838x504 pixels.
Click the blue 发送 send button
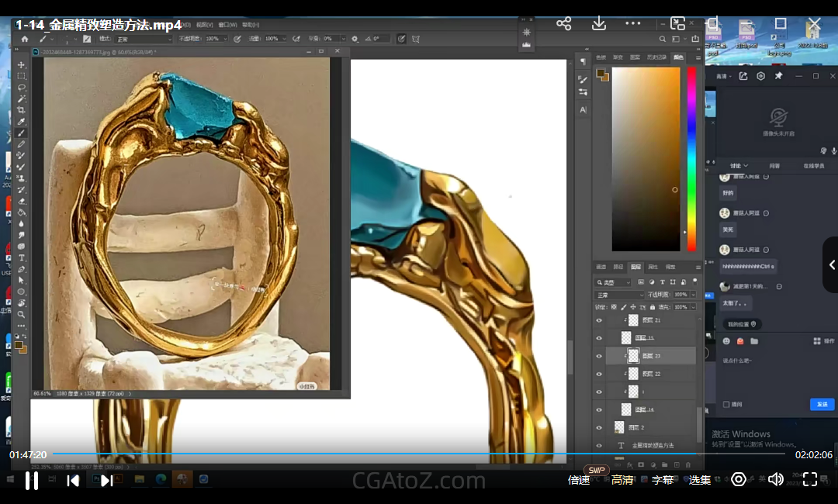click(822, 404)
